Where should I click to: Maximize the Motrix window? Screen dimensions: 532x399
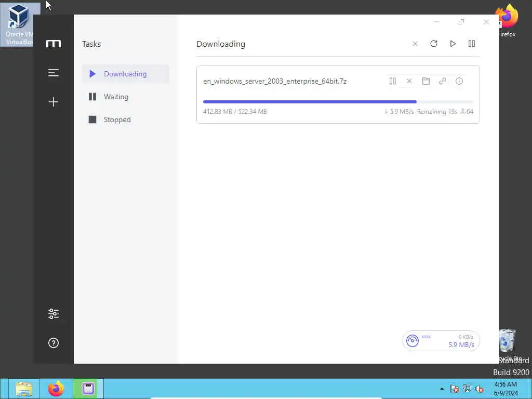[461, 22]
